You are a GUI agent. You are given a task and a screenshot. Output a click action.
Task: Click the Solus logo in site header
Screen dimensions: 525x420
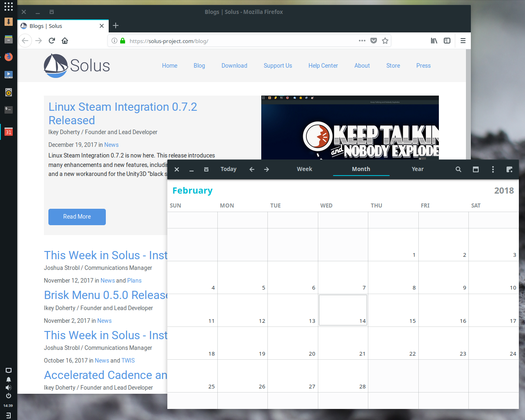77,66
